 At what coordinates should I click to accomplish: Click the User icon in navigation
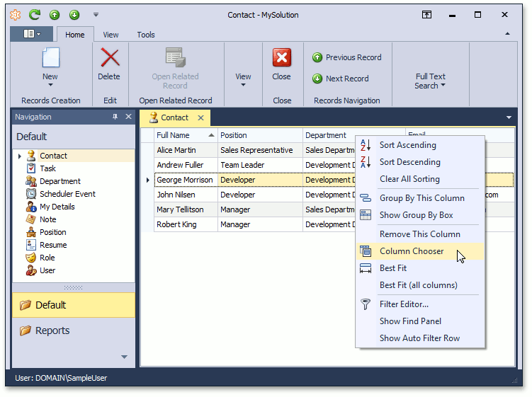point(31,270)
